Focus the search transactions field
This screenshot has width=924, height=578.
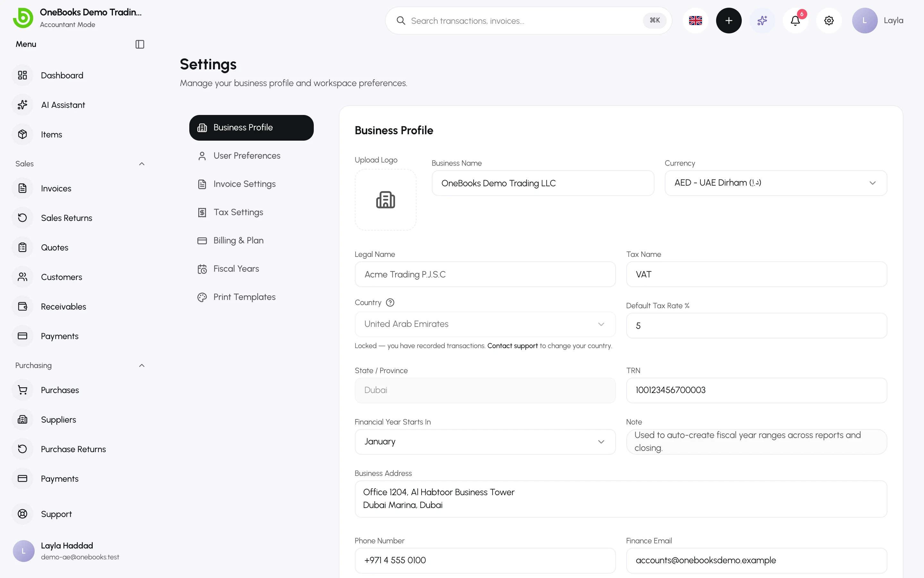528,21
